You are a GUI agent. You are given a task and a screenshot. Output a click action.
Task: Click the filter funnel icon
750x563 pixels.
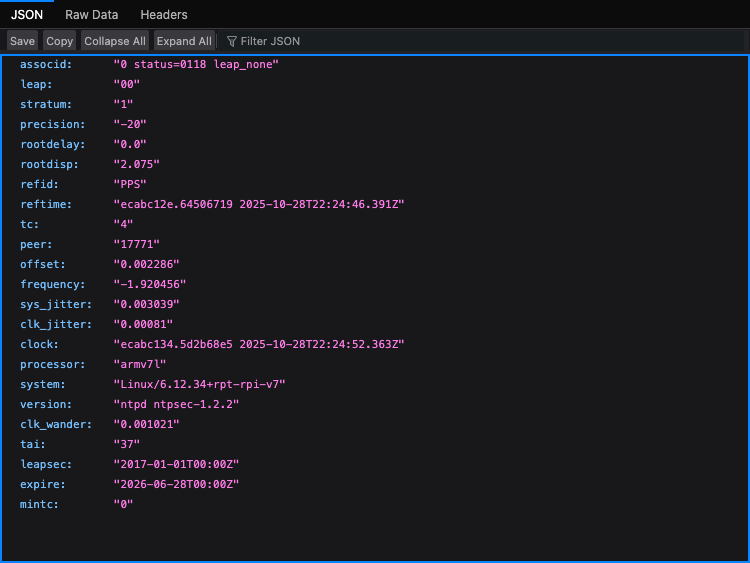(x=232, y=41)
